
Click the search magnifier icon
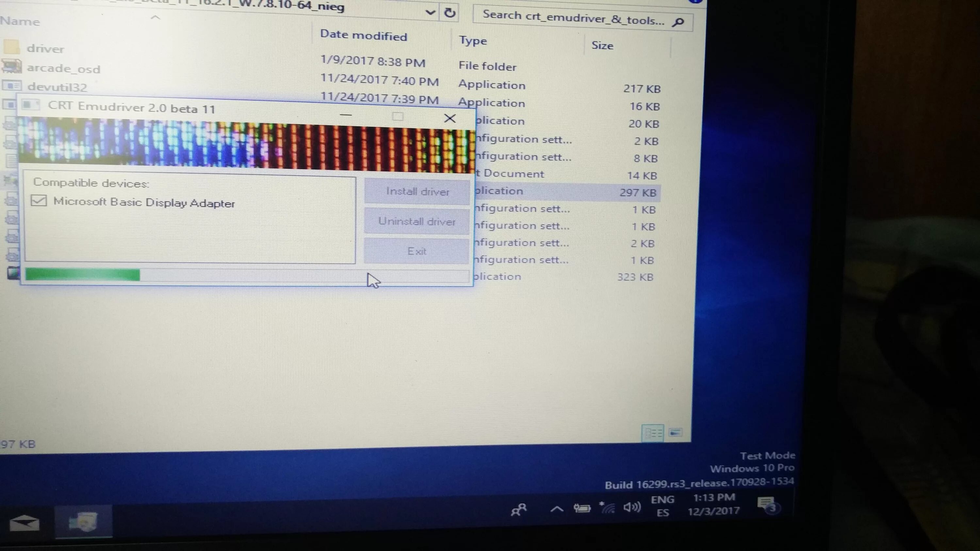click(678, 22)
